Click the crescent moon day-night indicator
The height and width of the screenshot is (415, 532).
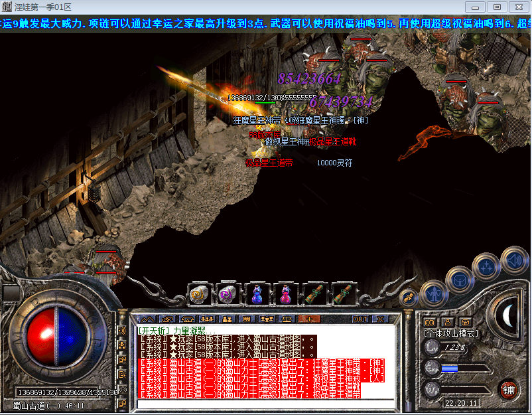point(508,315)
